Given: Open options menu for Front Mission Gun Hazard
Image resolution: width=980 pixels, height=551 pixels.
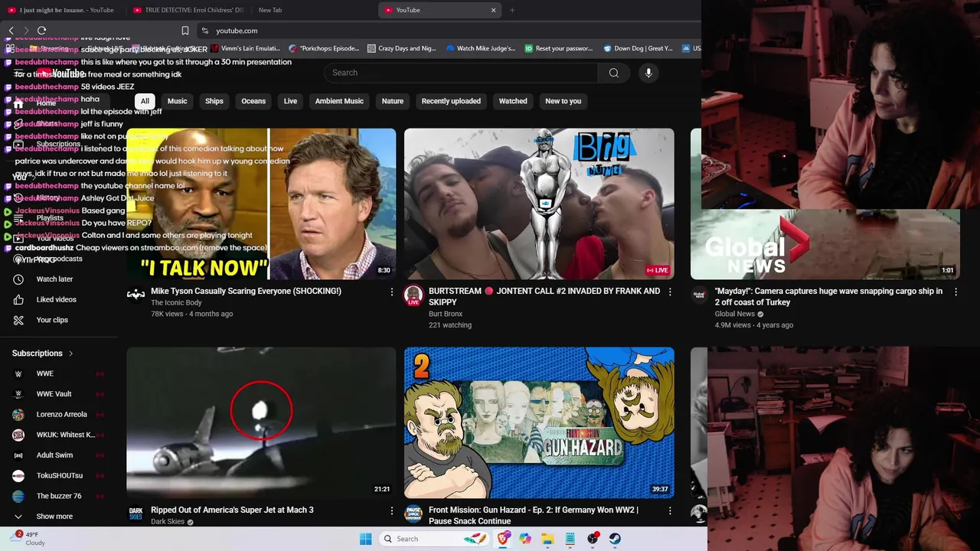Looking at the screenshot, I should [x=670, y=510].
